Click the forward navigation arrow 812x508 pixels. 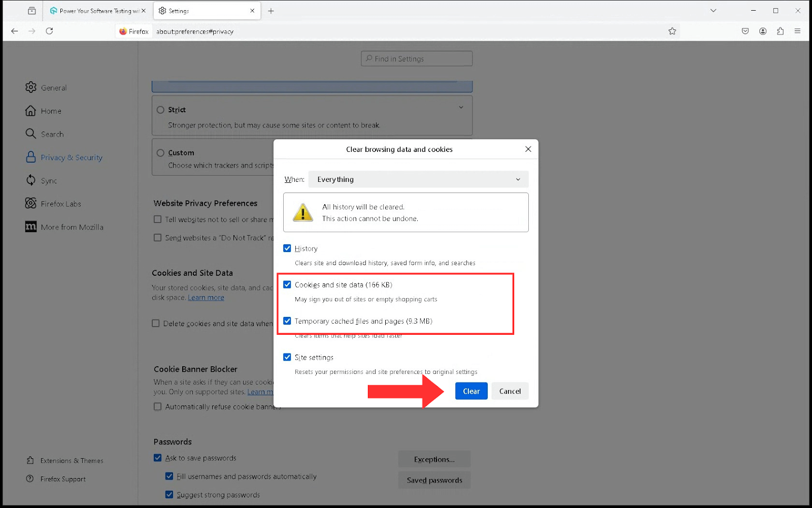pyautogui.click(x=32, y=31)
